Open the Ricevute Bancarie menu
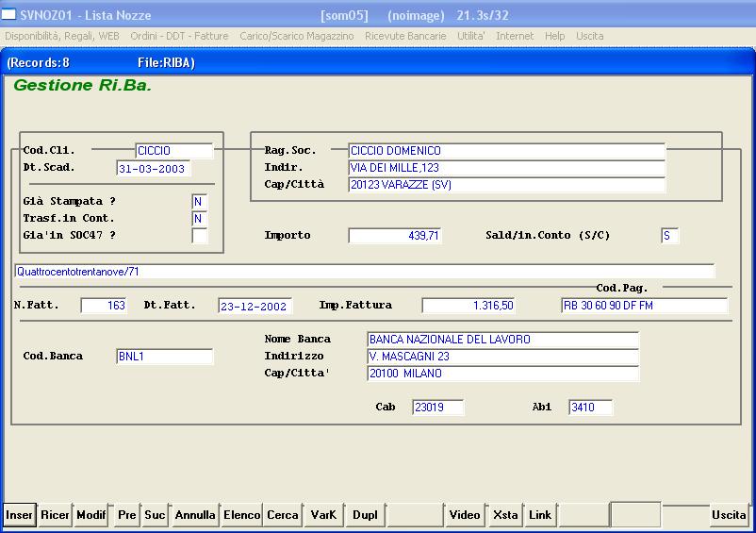 [x=407, y=36]
